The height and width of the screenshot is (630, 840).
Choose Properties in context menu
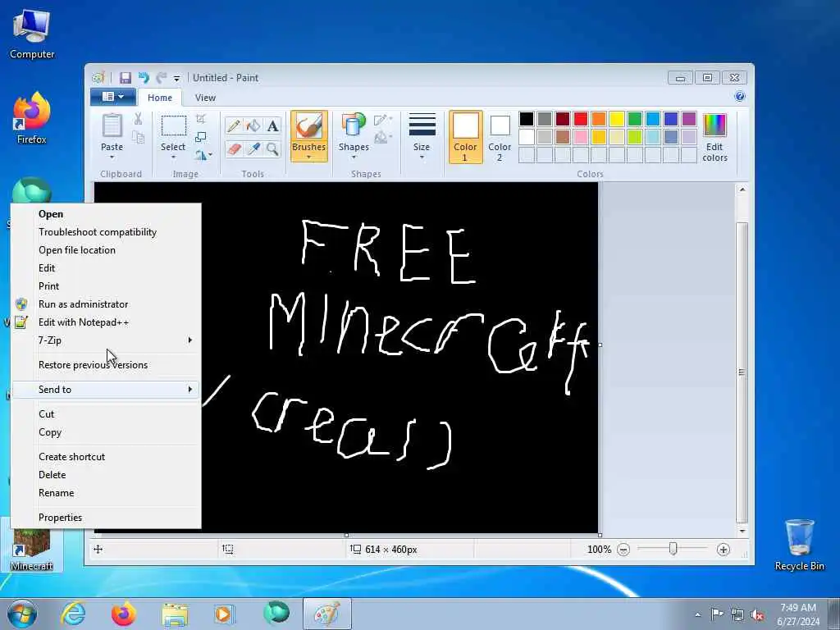click(106, 518)
